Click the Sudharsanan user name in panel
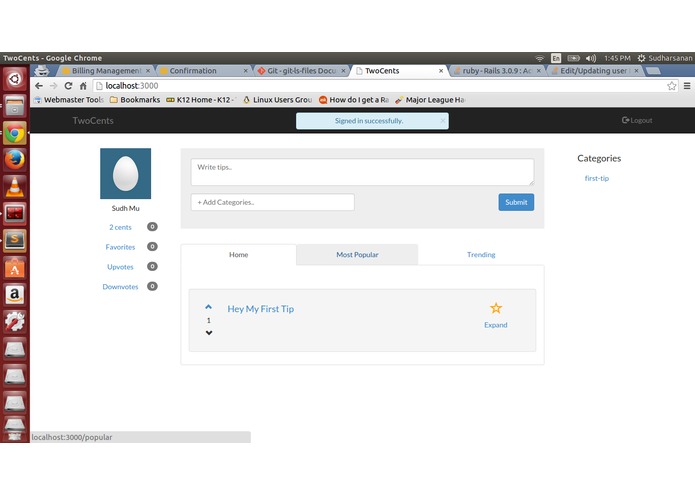Viewport: 695px width, 494px height. click(x=670, y=58)
